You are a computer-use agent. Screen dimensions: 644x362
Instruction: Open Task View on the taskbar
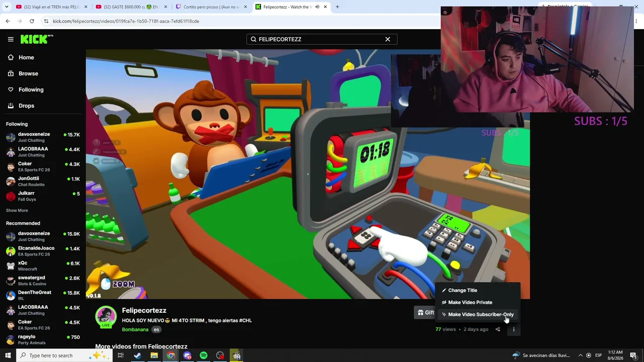pyautogui.click(x=121, y=355)
